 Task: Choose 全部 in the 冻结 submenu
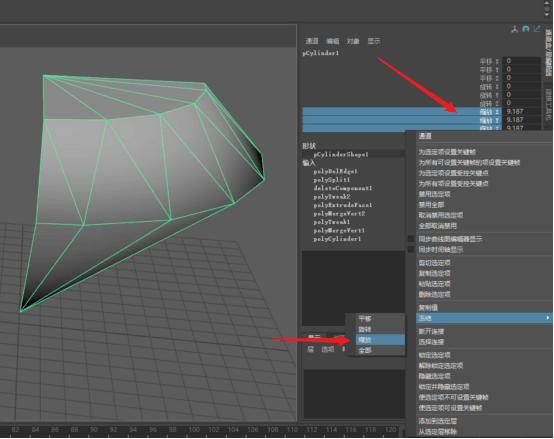pyautogui.click(x=365, y=351)
